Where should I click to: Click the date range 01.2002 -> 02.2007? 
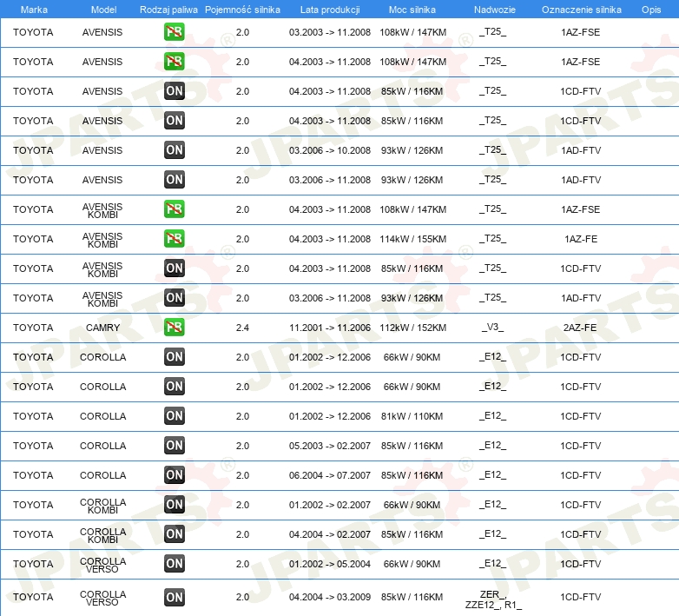pyautogui.click(x=330, y=505)
